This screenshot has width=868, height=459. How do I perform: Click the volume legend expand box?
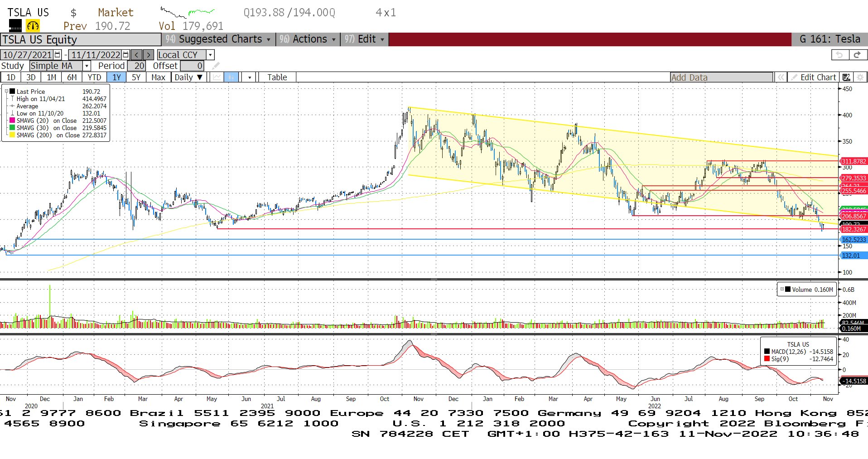pos(782,289)
